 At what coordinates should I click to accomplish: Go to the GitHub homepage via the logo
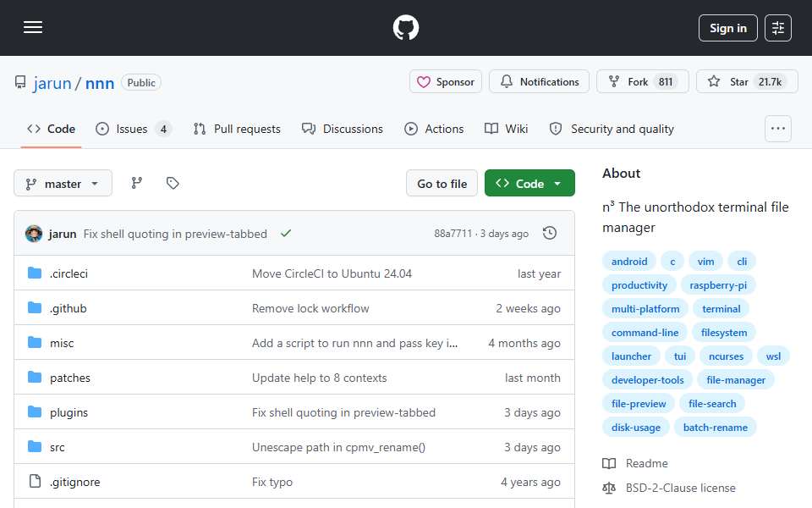click(x=405, y=27)
